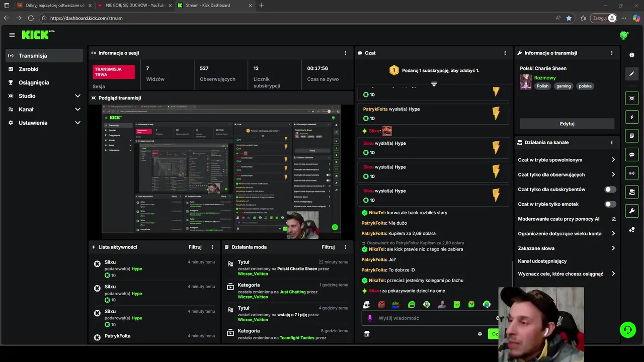Open Zakazane słowa settings
This screenshot has height=362, width=644.
[x=567, y=248]
